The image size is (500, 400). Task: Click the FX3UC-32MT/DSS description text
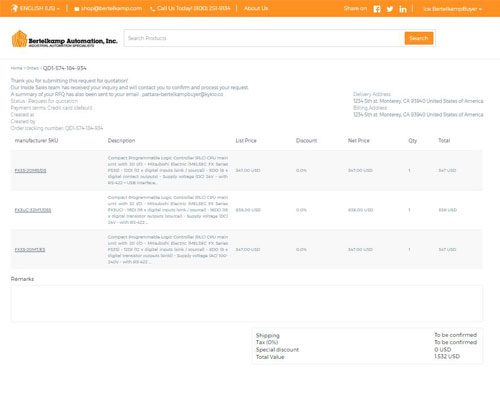[x=168, y=210]
